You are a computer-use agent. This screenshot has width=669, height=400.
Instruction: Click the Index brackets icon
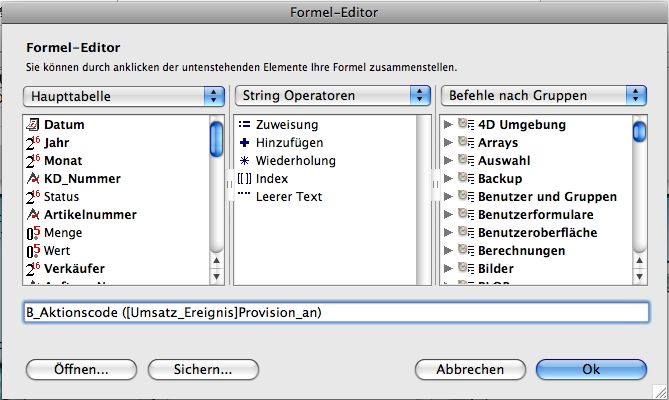click(x=243, y=179)
